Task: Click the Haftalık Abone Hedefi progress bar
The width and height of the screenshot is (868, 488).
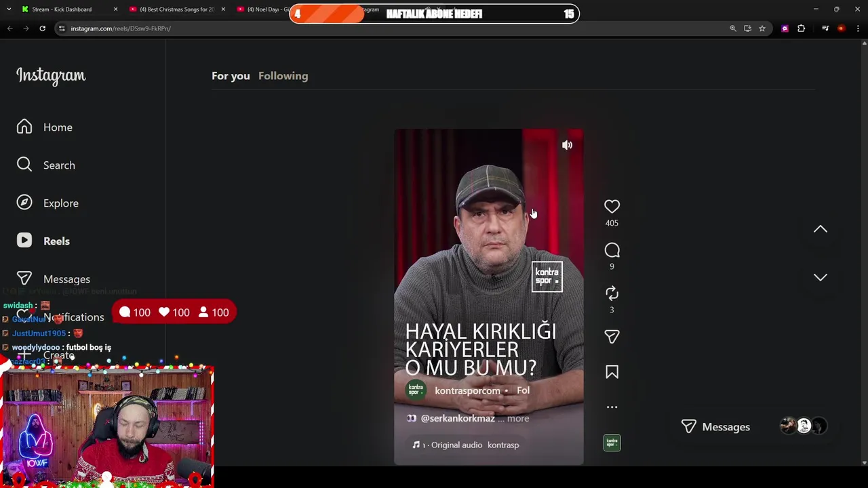Action: (x=434, y=14)
